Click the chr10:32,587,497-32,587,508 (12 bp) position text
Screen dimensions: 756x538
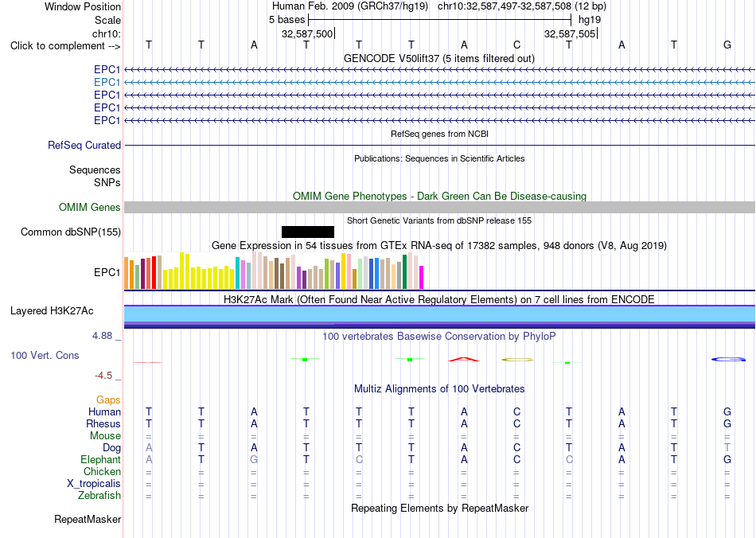tap(522, 6)
